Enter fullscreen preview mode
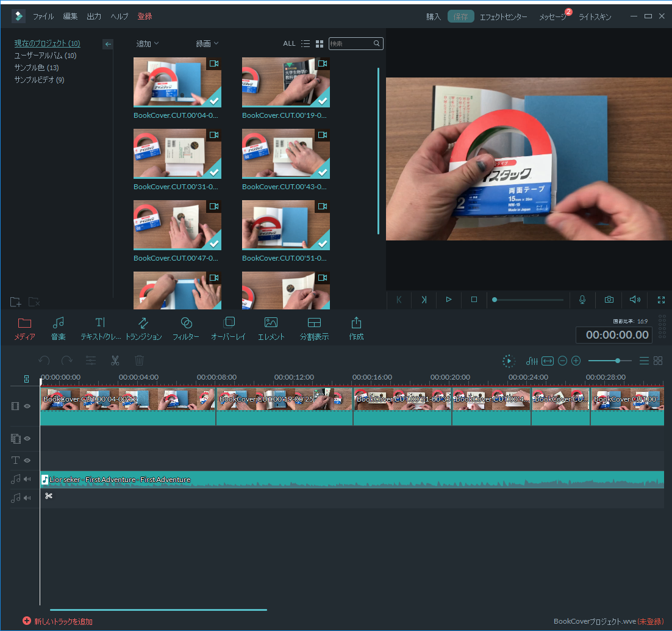Viewport: 672px width, 631px height. [x=661, y=300]
